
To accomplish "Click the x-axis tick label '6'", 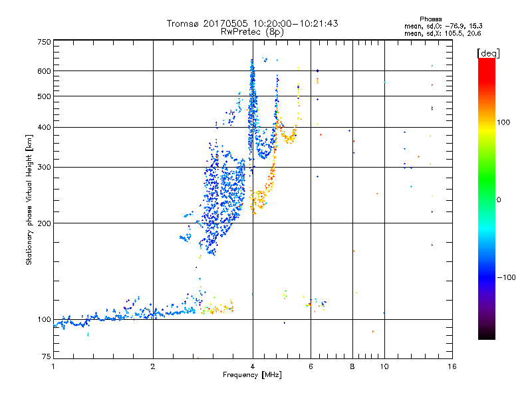I will point(311,366).
